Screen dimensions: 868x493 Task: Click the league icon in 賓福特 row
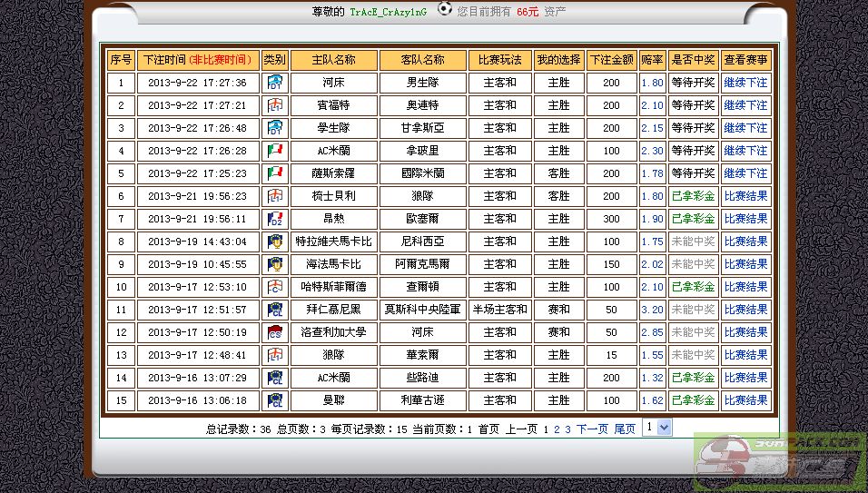[275, 105]
